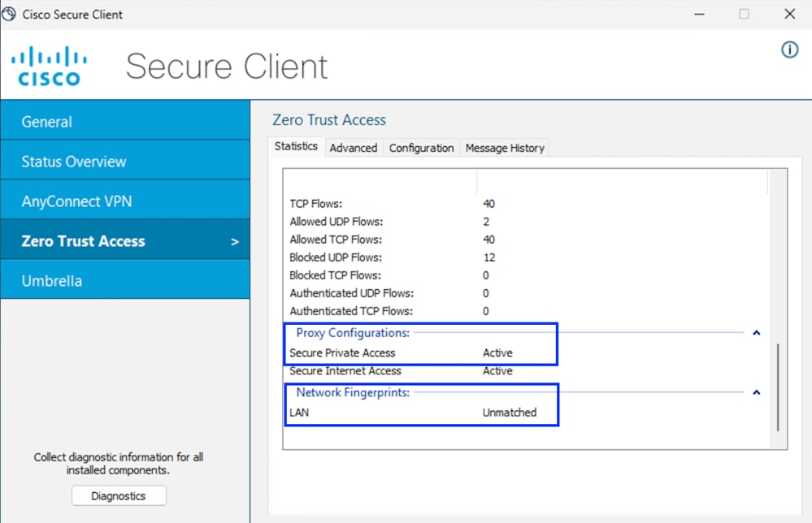
Task: Select the Allowed TCP Flows label
Action: [x=336, y=240]
